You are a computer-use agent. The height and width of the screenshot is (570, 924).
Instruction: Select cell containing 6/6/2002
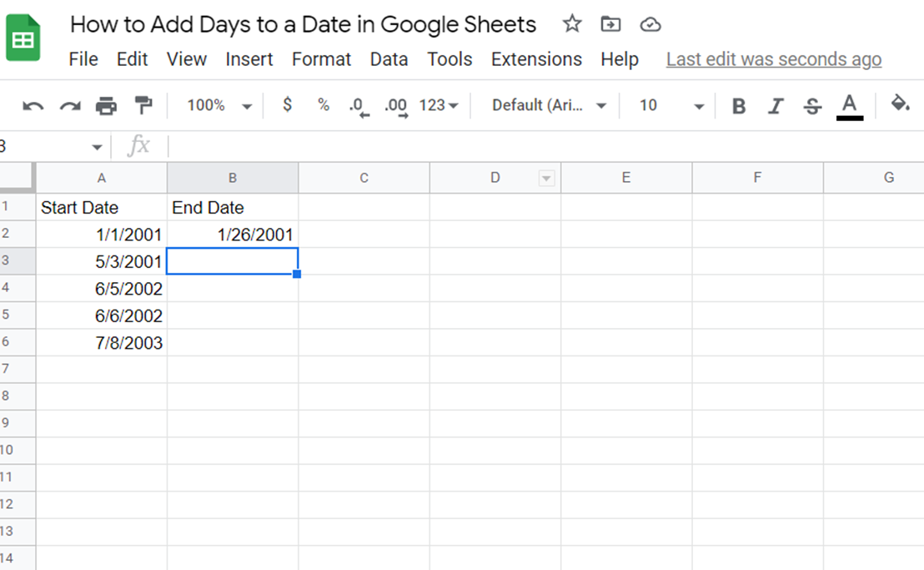(102, 316)
